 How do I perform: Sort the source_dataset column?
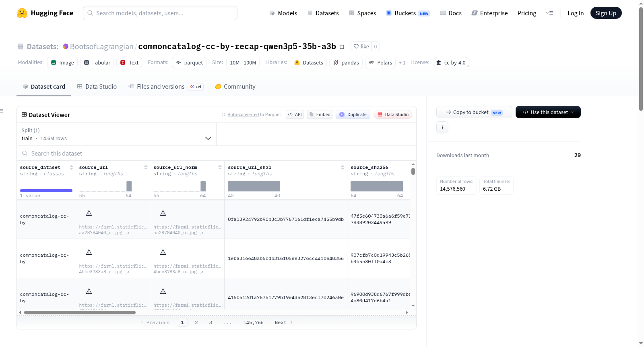(71, 167)
